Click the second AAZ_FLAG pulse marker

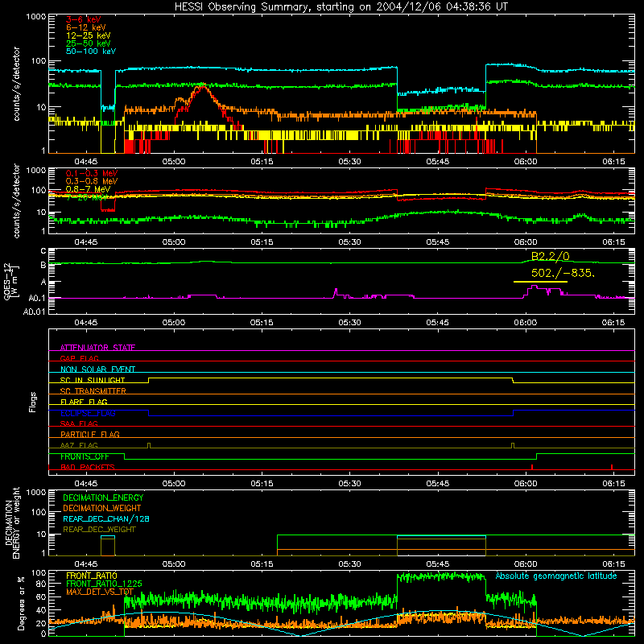point(513,446)
